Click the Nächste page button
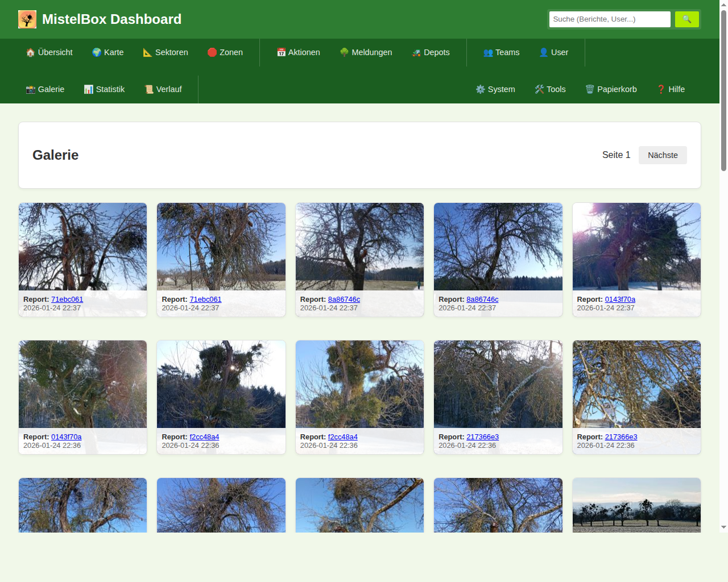The height and width of the screenshot is (582, 728). [663, 155]
